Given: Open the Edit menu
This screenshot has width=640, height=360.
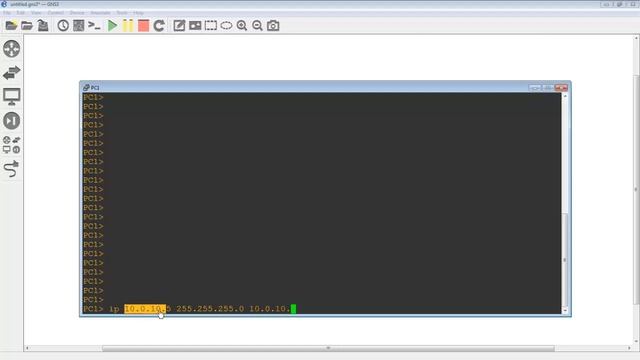Looking at the screenshot, I should click(x=20, y=13).
